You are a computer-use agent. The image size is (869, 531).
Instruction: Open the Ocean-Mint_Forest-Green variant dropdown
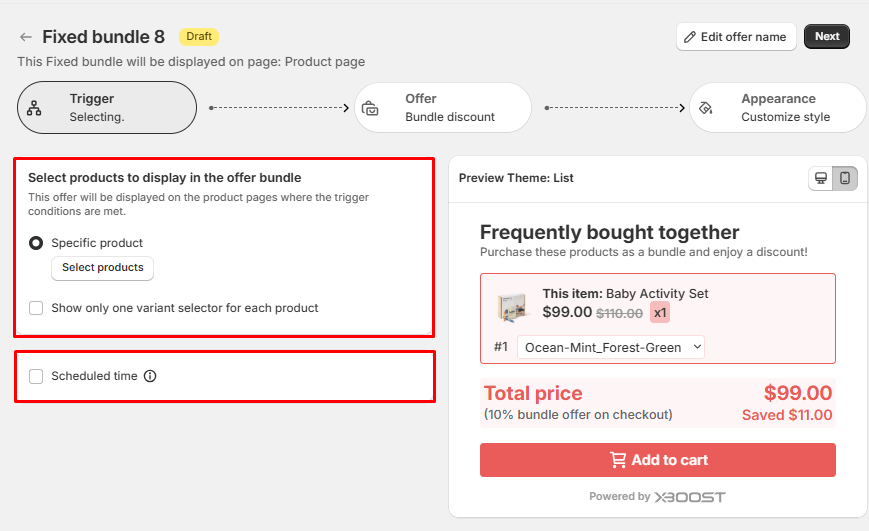611,347
